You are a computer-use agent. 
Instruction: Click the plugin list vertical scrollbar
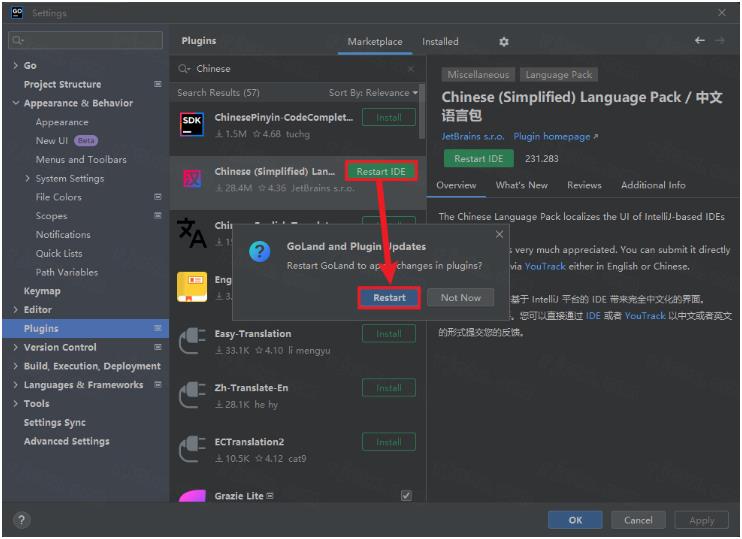click(422, 112)
